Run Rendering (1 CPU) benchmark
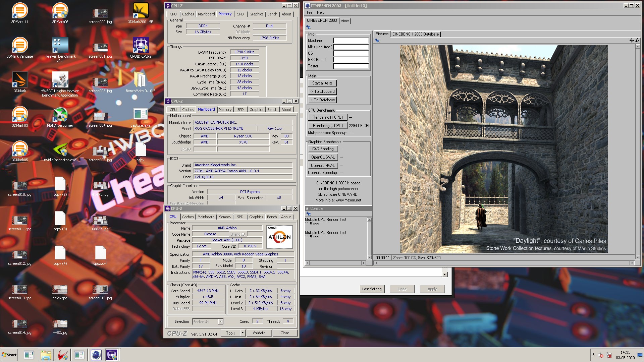Image resolution: width=644 pixels, height=362 pixels. point(328,117)
